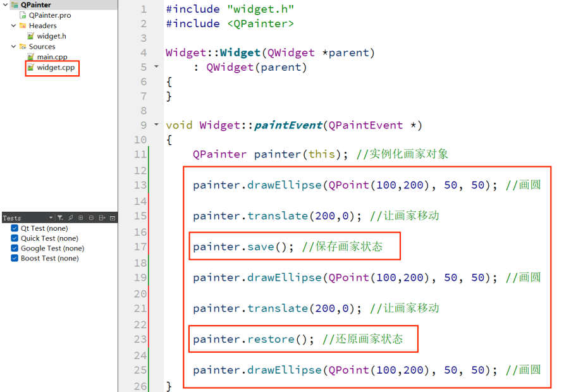
Task: Select the Sources folder row
Action: [42, 46]
